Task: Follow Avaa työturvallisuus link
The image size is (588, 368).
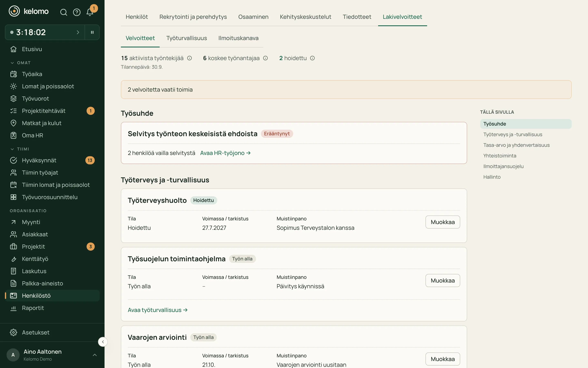Action: point(158,310)
